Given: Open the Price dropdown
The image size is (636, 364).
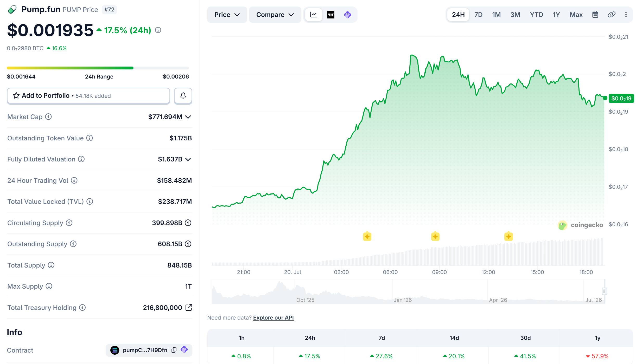Looking at the screenshot, I should 227,15.
